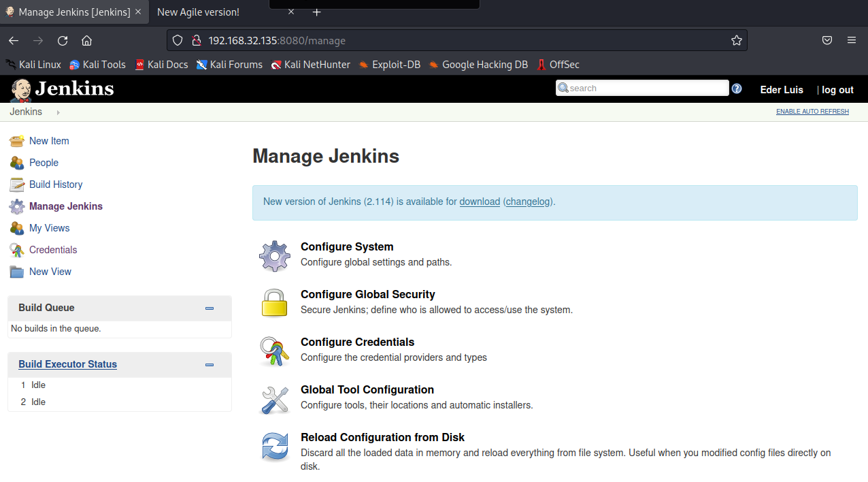Enable auto refresh link
The height and width of the screenshot is (482, 868).
pyautogui.click(x=812, y=112)
